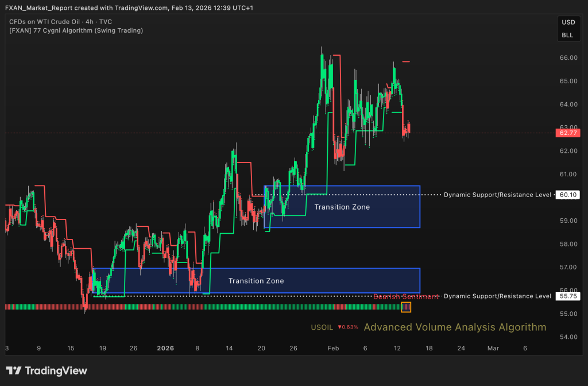Open the BLL unit selector
Screen dimensions: 588x386
tap(567, 36)
